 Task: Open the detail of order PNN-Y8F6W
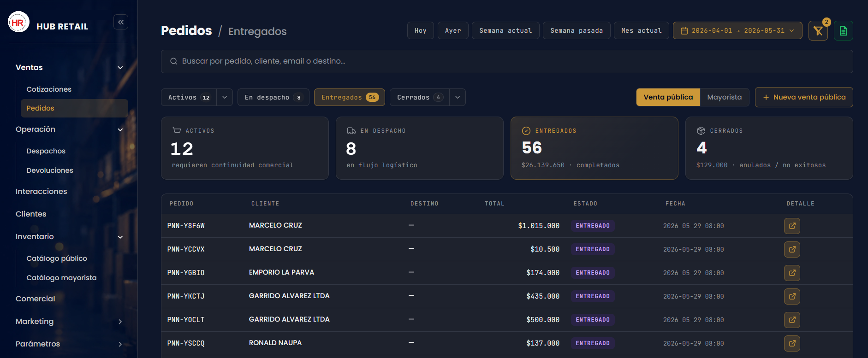pyautogui.click(x=792, y=226)
